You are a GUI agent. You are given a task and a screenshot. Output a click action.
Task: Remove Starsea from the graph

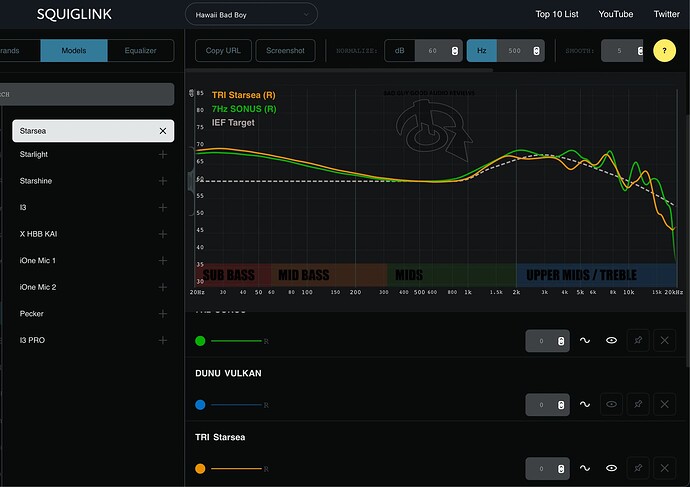pyautogui.click(x=163, y=131)
